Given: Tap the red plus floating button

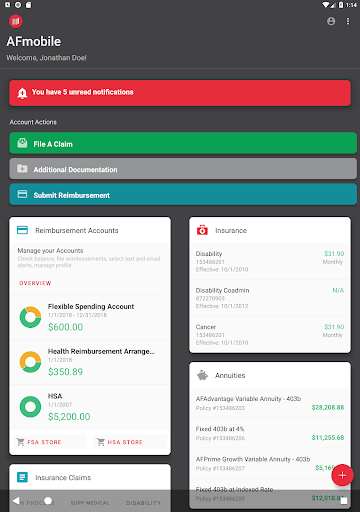Looking at the screenshot, I should (x=342, y=475).
